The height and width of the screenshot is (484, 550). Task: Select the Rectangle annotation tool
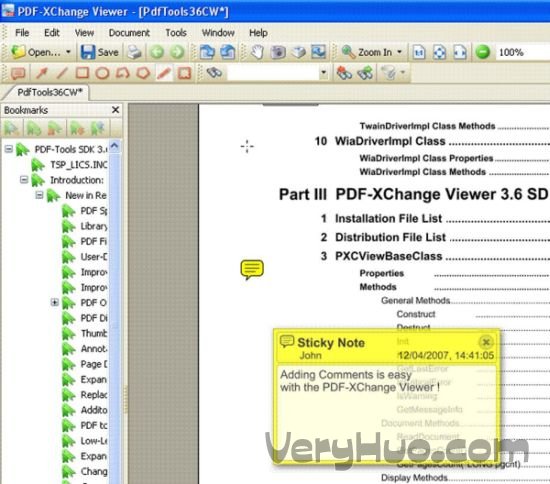82,73
